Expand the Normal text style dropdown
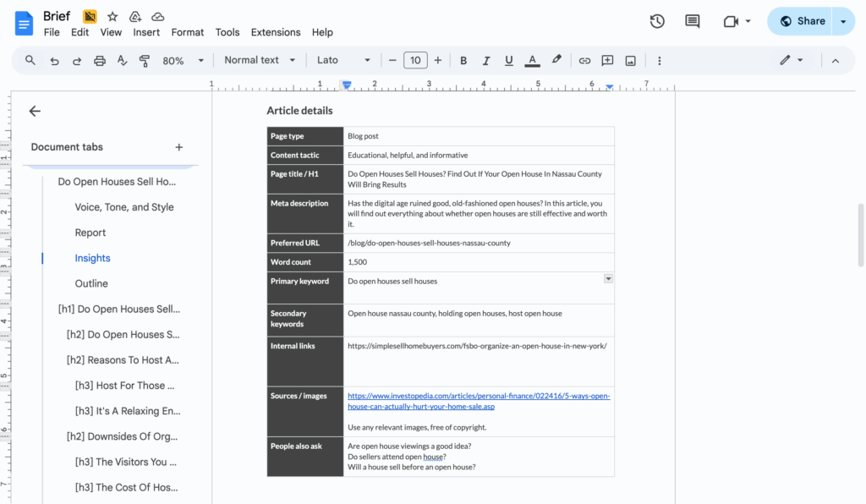The image size is (866, 504). click(x=260, y=60)
